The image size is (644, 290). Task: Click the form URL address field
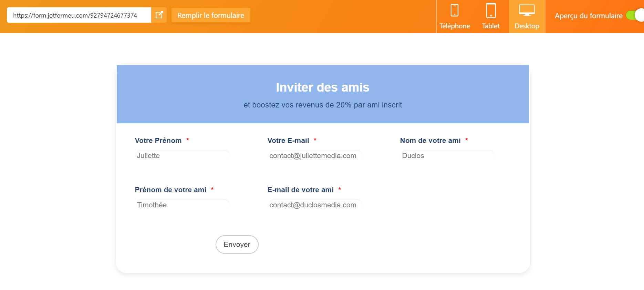point(79,15)
